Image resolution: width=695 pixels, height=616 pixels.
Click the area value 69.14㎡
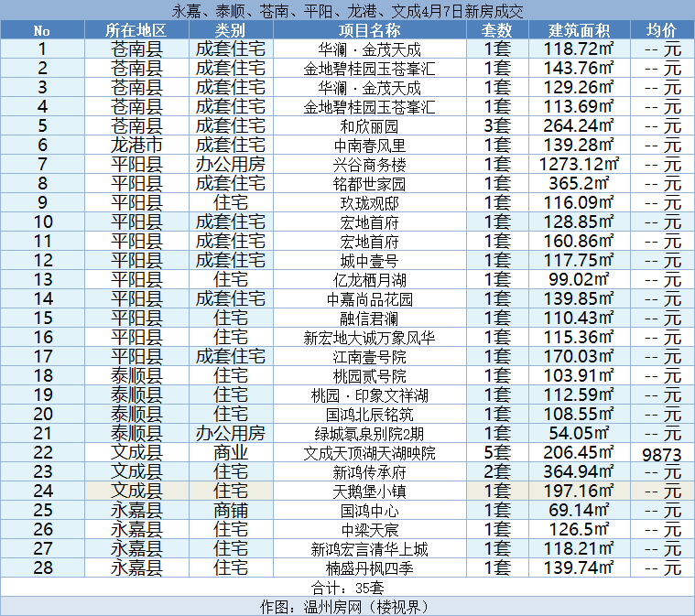tap(579, 510)
